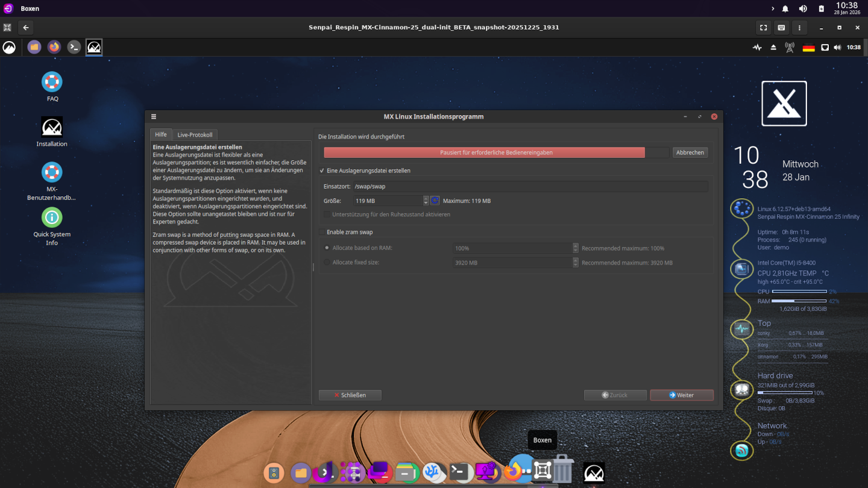Open Quick System Info desktop icon
This screenshot has height=488, width=868.
click(52, 217)
